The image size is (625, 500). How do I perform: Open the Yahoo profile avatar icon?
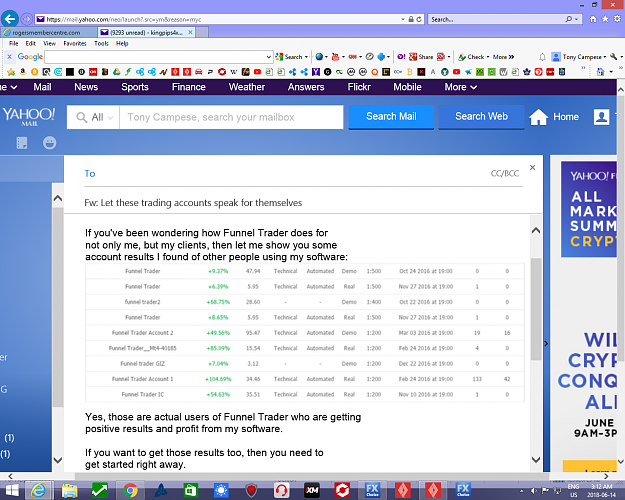coord(601,117)
